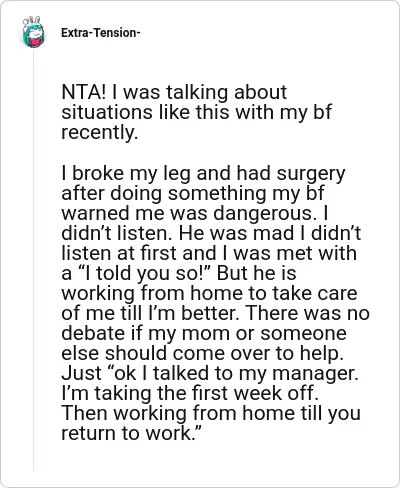Click the text "working from home to take care"
The height and width of the screenshot is (488, 400).
pyautogui.click(x=209, y=294)
